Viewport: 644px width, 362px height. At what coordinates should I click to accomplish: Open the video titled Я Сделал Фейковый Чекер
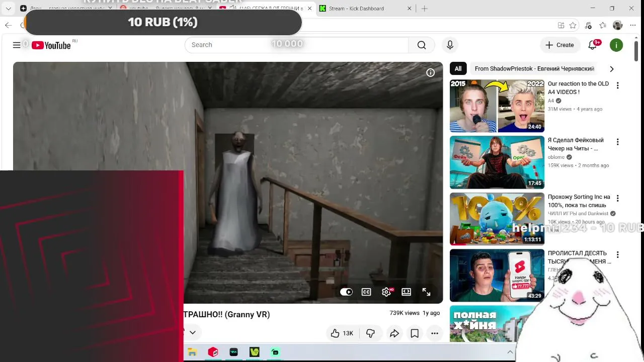[576, 144]
